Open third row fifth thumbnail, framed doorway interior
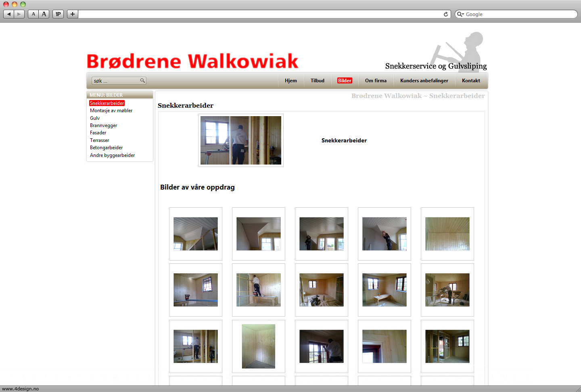Screen dimensions: 581x392 coord(447,346)
